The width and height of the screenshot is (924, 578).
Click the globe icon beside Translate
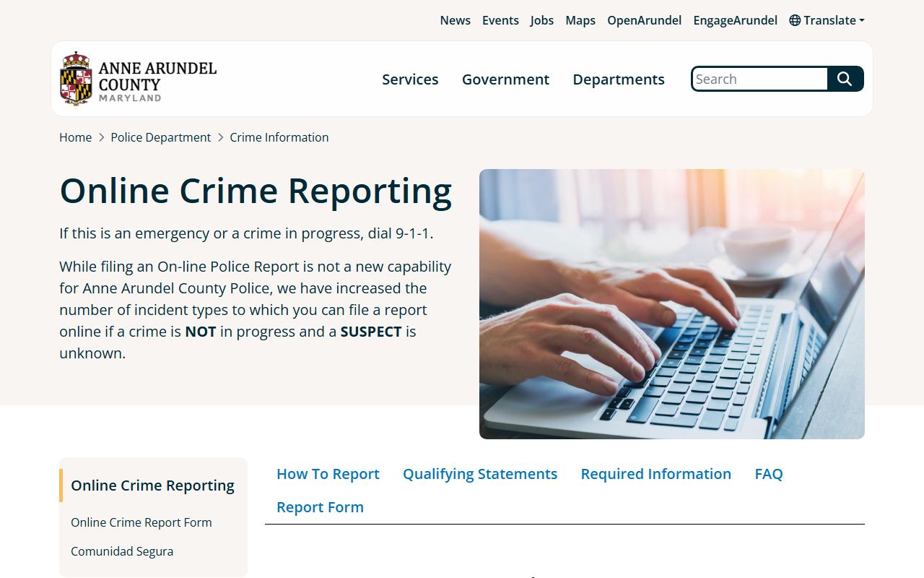(x=795, y=20)
